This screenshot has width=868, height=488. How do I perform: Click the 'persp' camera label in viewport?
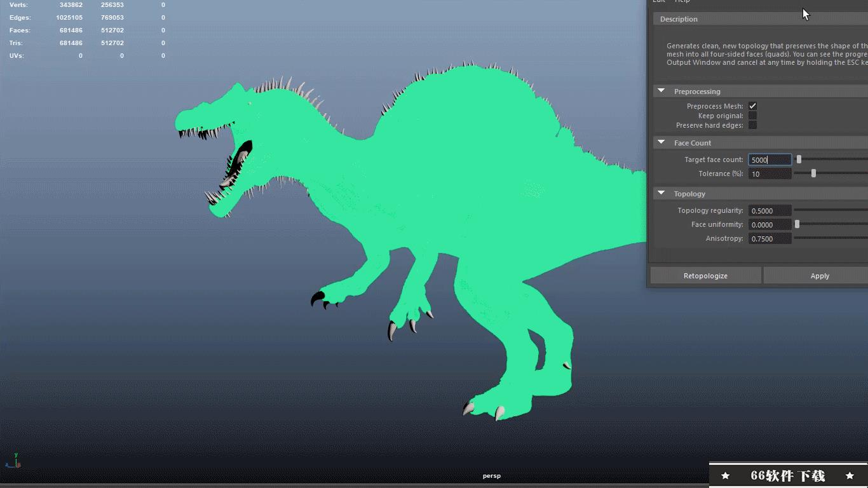click(491, 476)
